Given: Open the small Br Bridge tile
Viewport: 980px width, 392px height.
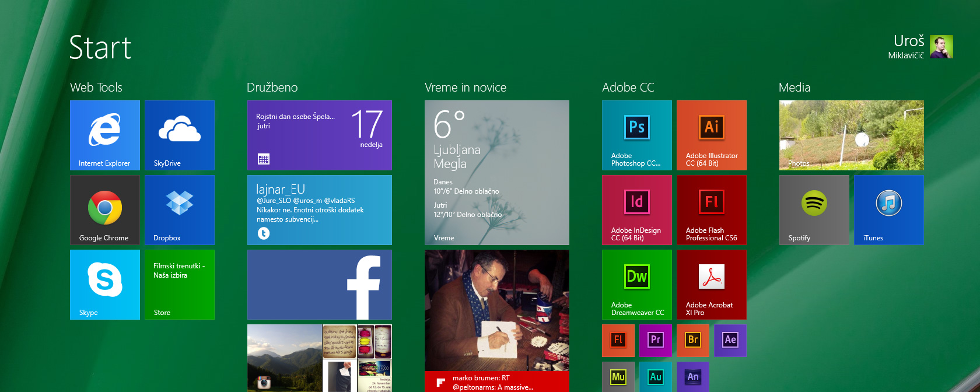Looking at the screenshot, I should [693, 341].
